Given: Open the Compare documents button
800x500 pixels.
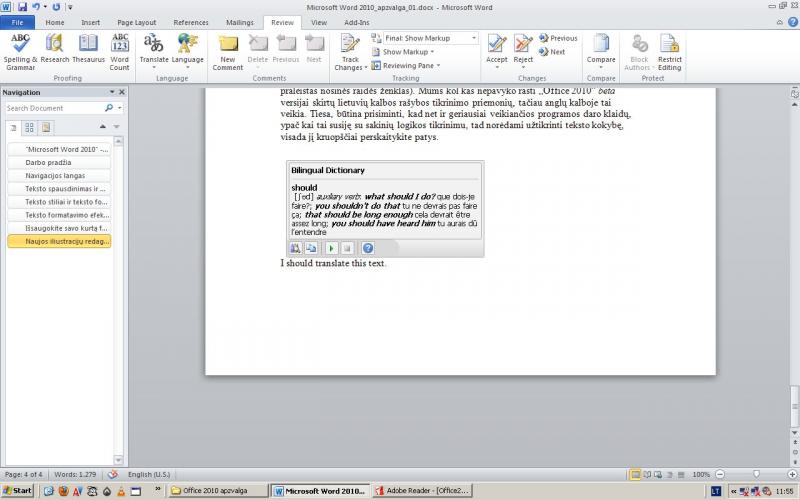Looking at the screenshot, I should tap(601, 52).
